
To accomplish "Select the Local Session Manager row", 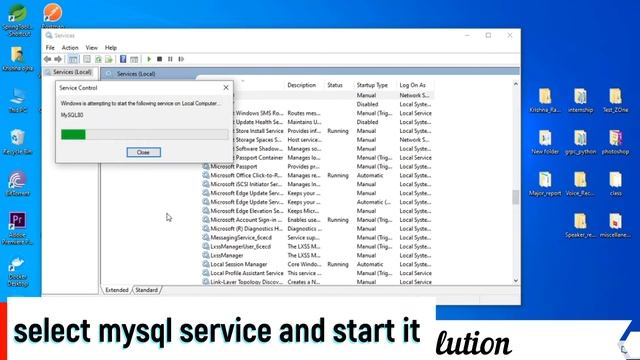I will point(317,264).
